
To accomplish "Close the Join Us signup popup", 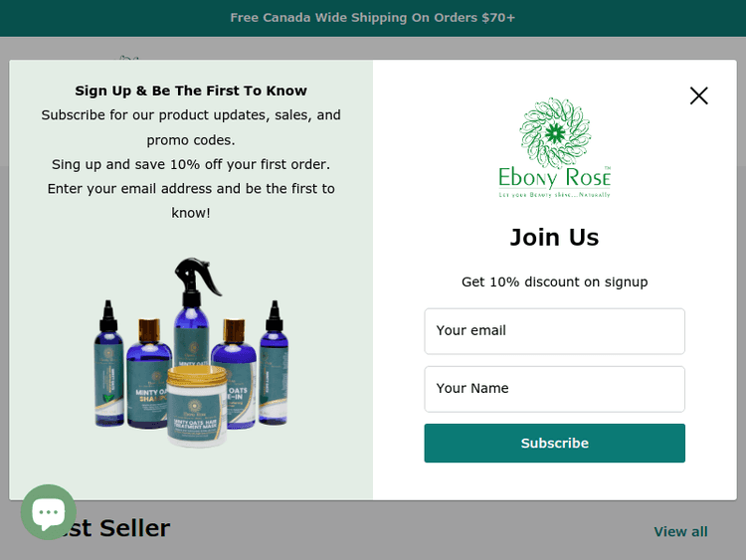I will (698, 95).
